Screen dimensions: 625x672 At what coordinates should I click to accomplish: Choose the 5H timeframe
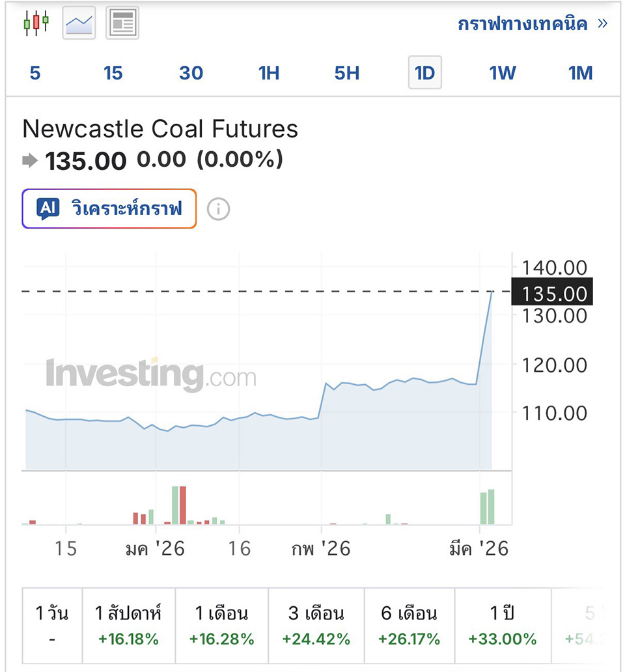click(347, 73)
